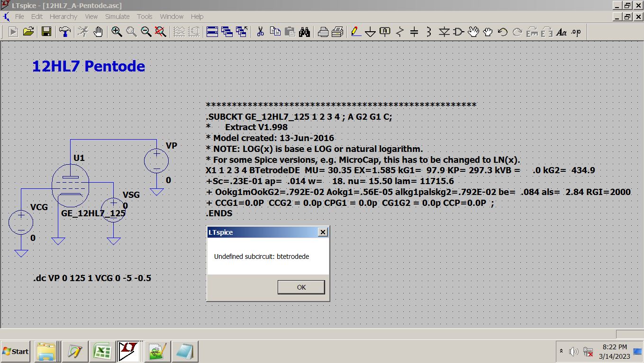The height and width of the screenshot is (363, 644).
Task: Place a Ground symbol
Action: point(371,32)
